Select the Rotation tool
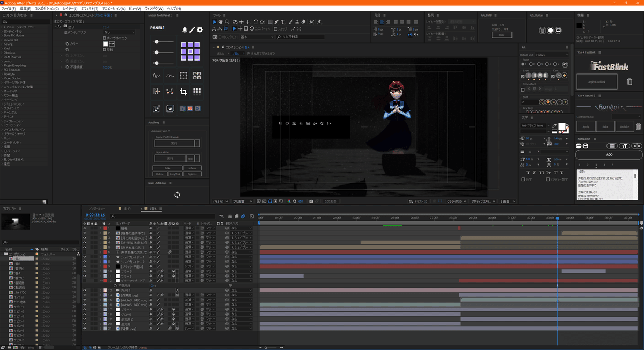The height and width of the screenshot is (350, 644). point(255,22)
